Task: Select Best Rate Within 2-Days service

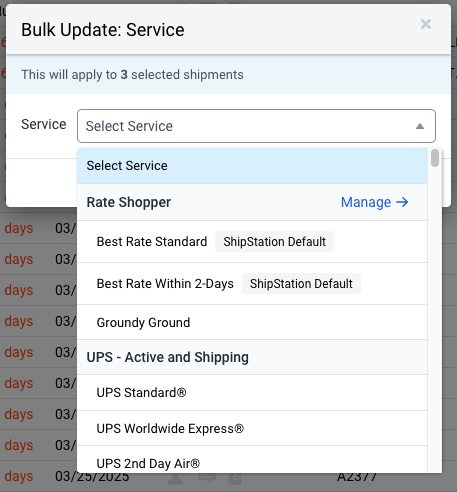Action: [x=252, y=284]
